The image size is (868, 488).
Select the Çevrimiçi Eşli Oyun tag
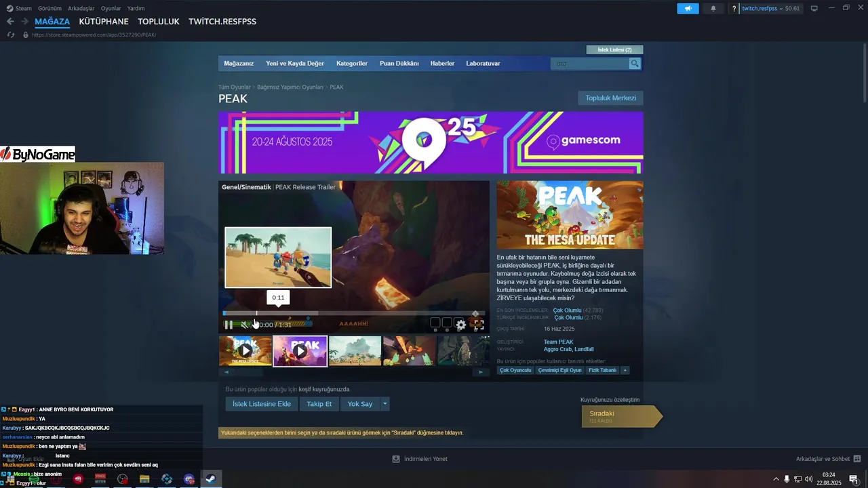click(559, 371)
